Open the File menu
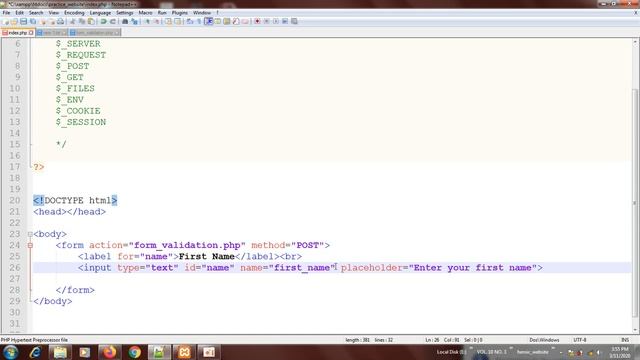The height and width of the screenshot is (360, 640). pos(6,13)
